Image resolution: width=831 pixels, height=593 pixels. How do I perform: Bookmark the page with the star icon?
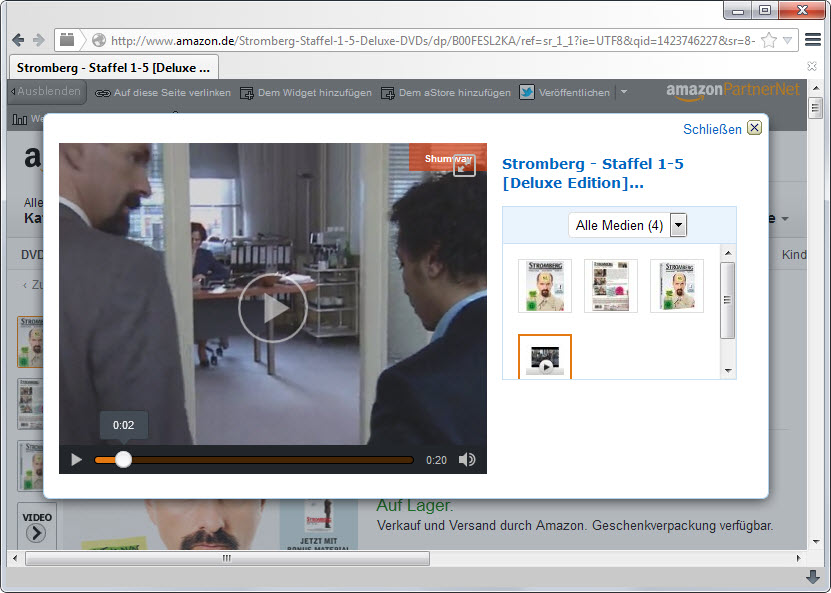pyautogui.click(x=768, y=40)
